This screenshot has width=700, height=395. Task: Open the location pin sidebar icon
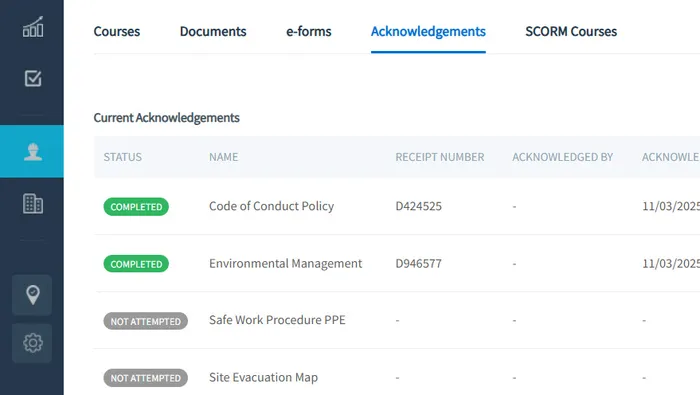click(32, 295)
